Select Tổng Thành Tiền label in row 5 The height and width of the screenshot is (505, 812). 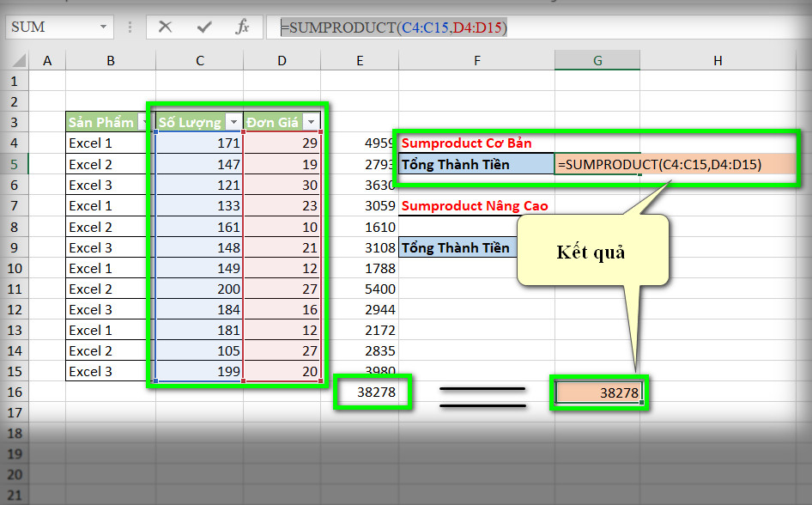pyautogui.click(x=476, y=164)
